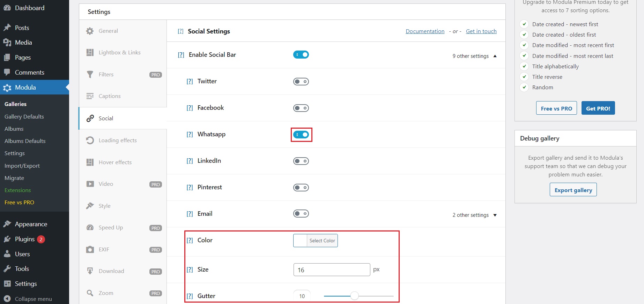Click the Size input field
This screenshot has height=304, width=644.
pos(332,270)
